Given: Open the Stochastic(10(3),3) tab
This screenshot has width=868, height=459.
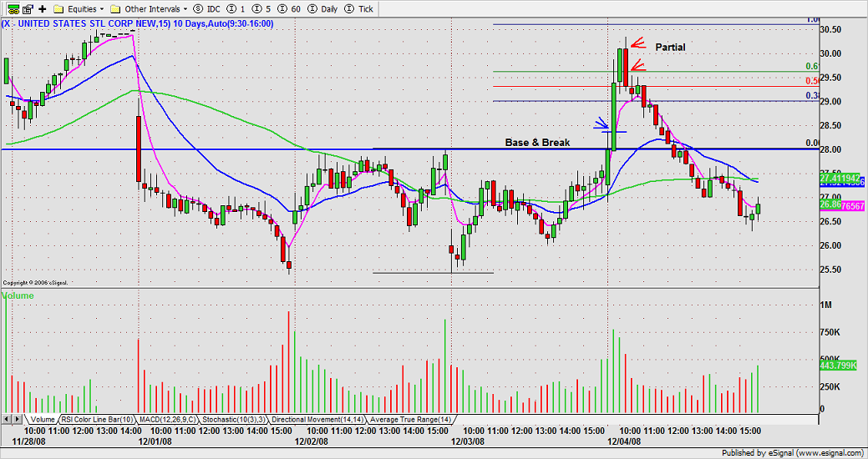Looking at the screenshot, I should pyautogui.click(x=235, y=420).
